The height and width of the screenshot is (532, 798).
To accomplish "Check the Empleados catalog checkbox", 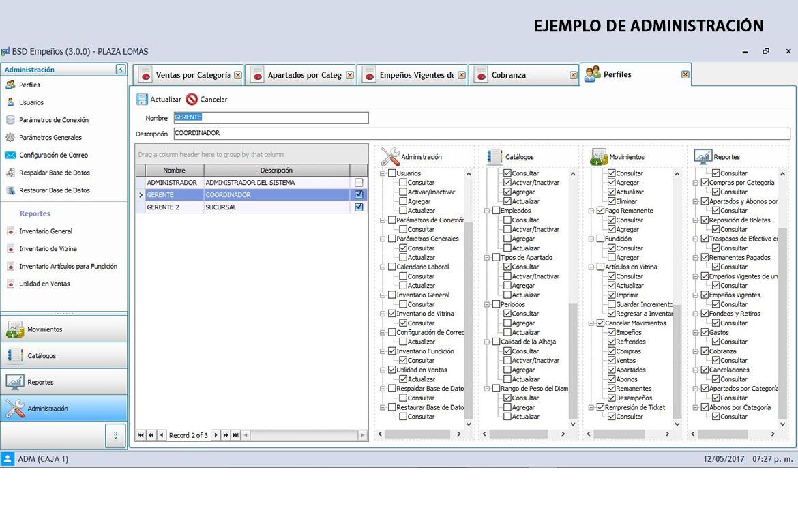I will click(x=497, y=210).
